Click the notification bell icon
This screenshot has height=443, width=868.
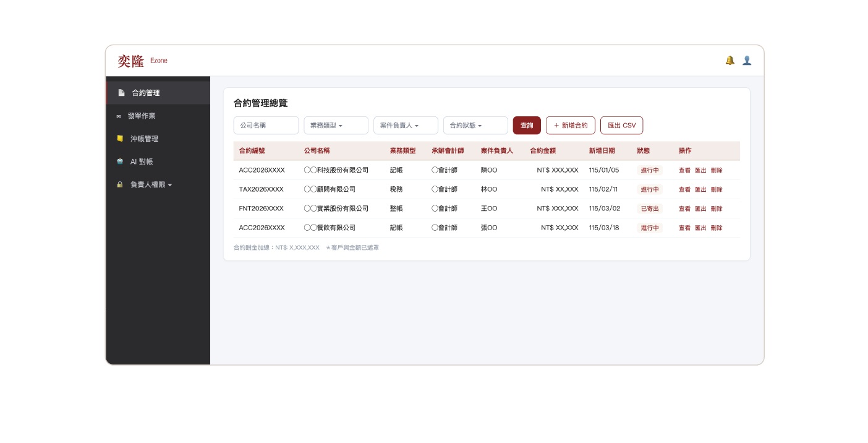[x=730, y=61]
